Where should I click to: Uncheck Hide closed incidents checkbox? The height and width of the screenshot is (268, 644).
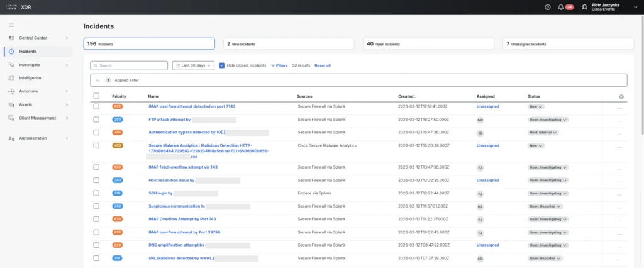point(222,65)
